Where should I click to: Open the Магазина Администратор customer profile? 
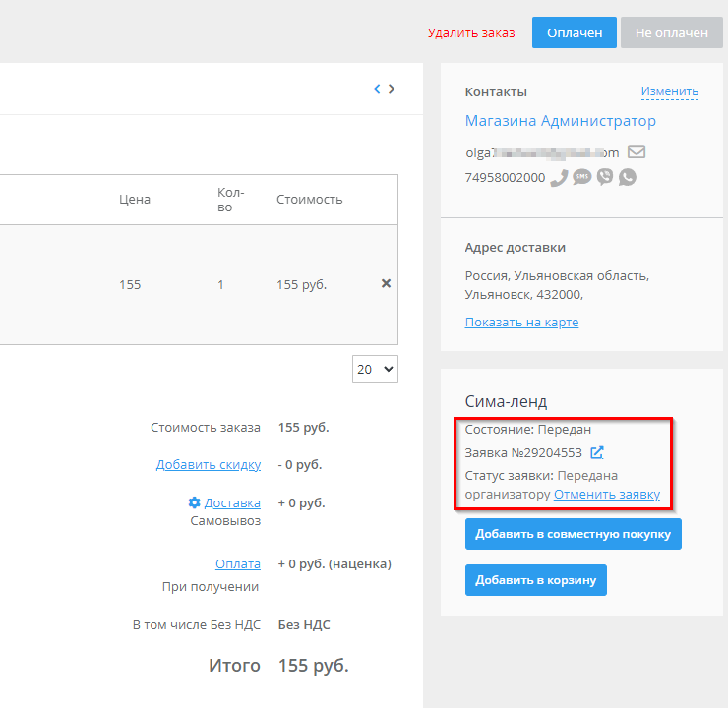560,121
